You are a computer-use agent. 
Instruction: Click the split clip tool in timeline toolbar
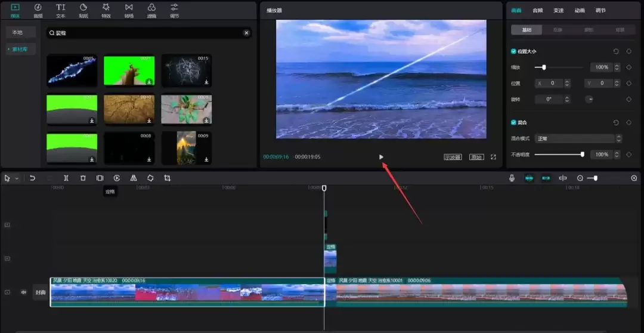pyautogui.click(x=66, y=178)
